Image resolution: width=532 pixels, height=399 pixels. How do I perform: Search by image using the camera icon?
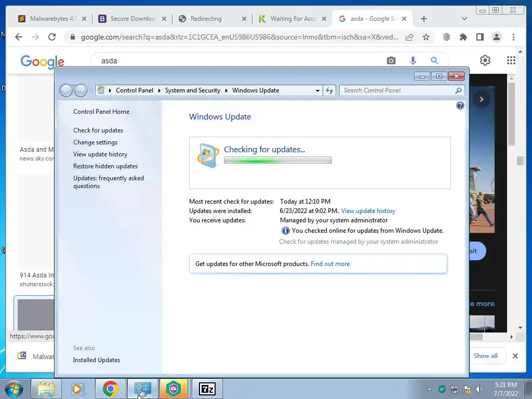pos(391,61)
